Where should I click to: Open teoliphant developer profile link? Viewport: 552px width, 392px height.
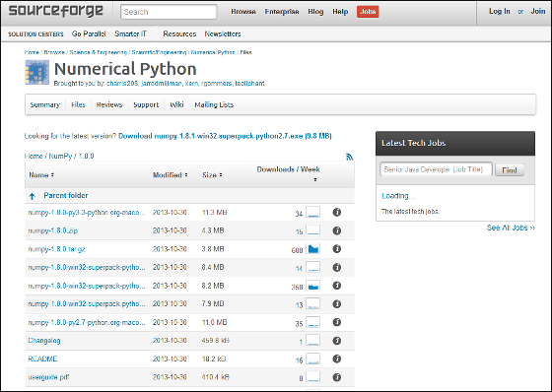[x=249, y=84]
